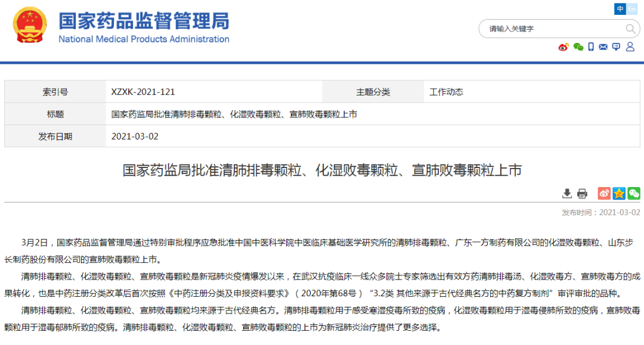Click text 《中药注册分类及申报资料要求》

click(x=229, y=293)
